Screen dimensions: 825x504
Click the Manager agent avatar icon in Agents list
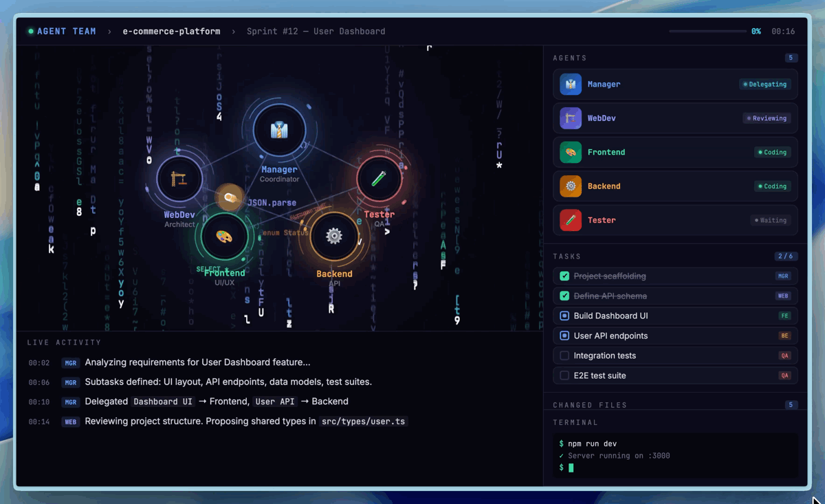coord(571,84)
